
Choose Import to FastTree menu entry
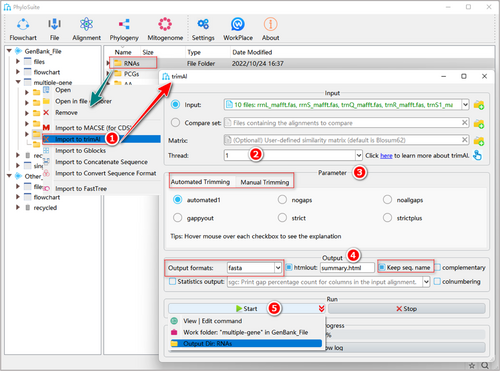point(81,189)
